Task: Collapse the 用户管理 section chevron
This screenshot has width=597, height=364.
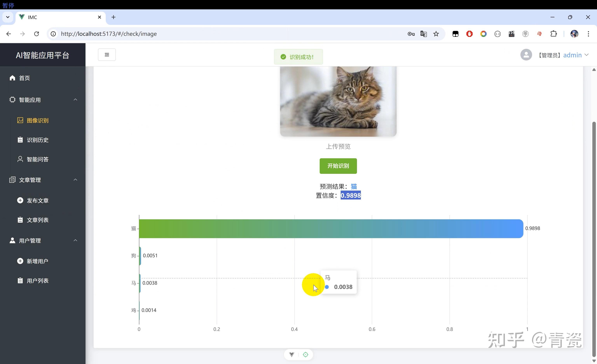Action: point(75,240)
